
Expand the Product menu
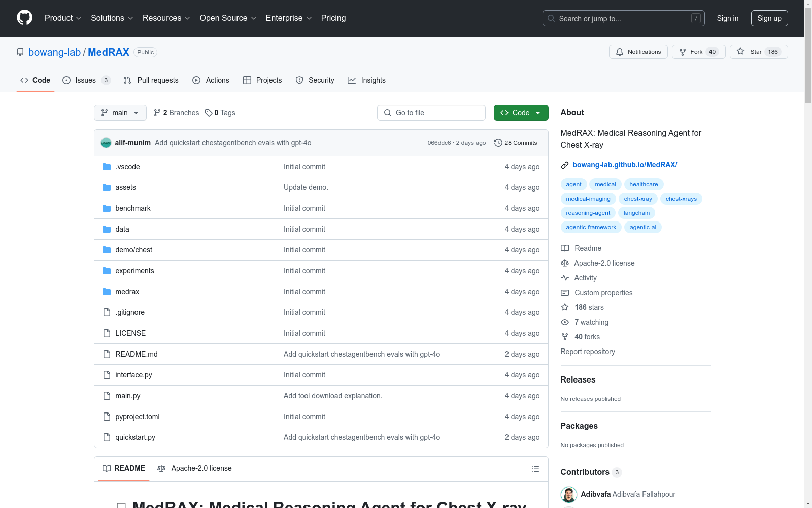[63, 18]
